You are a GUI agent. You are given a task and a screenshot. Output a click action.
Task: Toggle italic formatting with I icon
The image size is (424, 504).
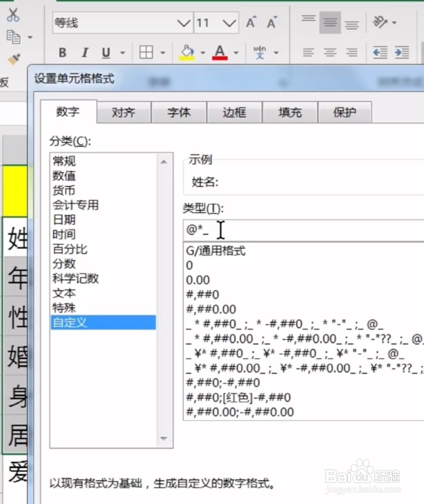click(84, 53)
